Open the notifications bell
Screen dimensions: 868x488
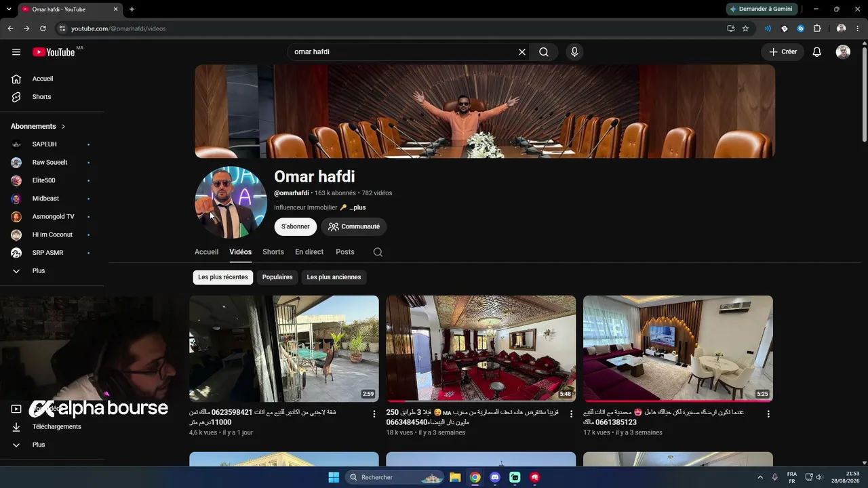pyautogui.click(x=817, y=52)
